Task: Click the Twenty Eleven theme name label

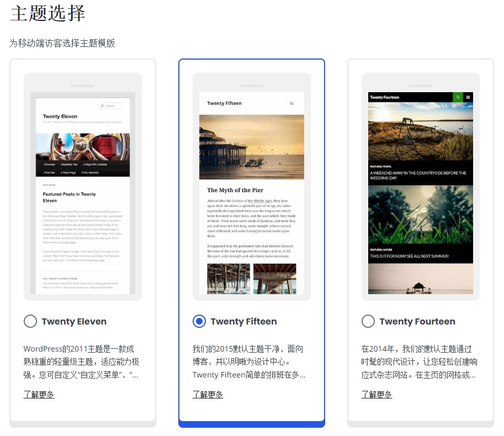Action: [74, 321]
